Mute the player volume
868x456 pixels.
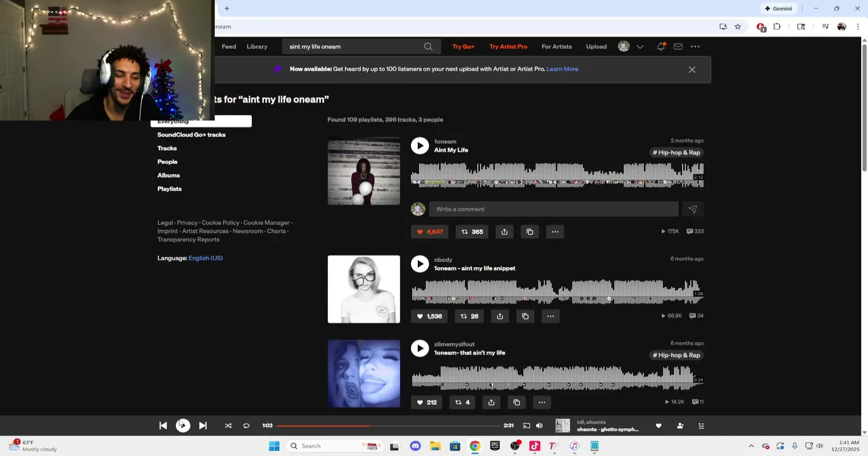539,426
